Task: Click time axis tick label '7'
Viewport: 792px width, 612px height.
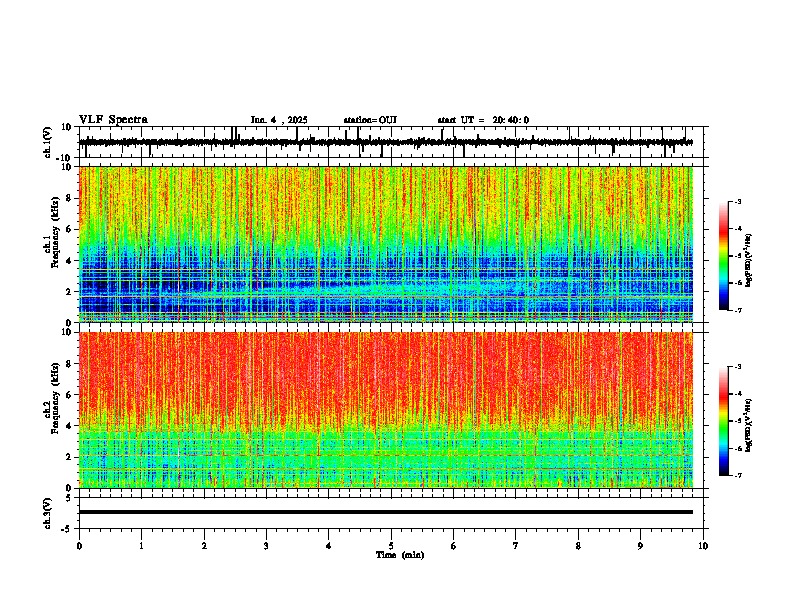Action: click(x=516, y=546)
